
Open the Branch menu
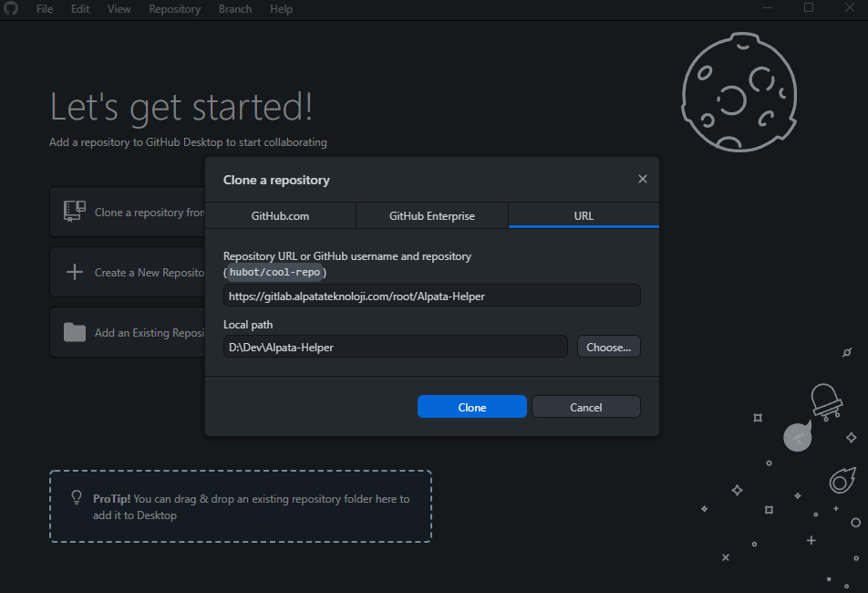[x=235, y=9]
